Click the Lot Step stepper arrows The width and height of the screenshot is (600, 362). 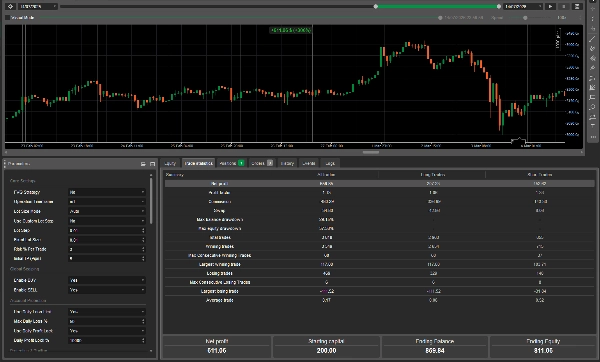pos(143,230)
